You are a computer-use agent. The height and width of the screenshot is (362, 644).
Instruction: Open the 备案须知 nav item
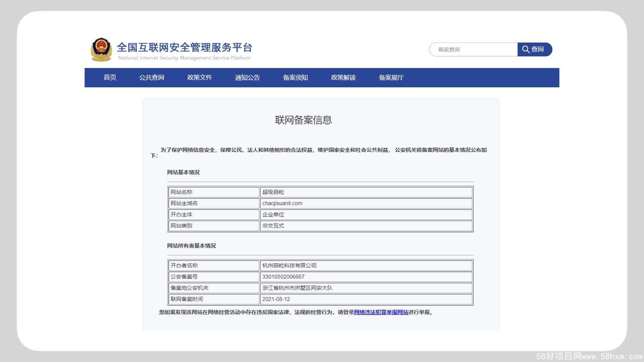(296, 77)
